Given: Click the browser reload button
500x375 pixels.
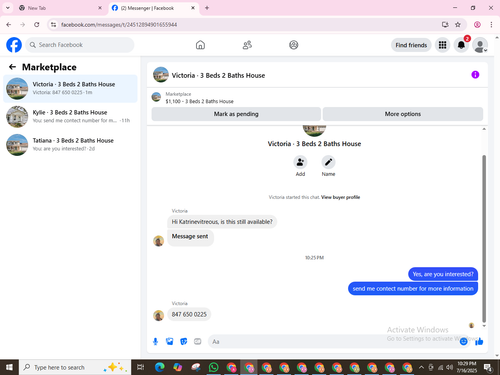Looking at the screenshot, I should tap(37, 25).
